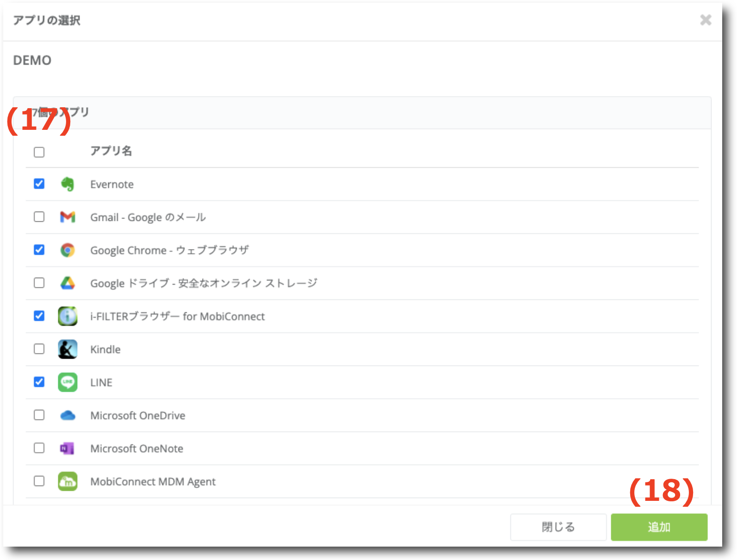The height and width of the screenshot is (560, 737).
Task: Click the Microsoft OneDrive cloud icon
Action: [68, 415]
